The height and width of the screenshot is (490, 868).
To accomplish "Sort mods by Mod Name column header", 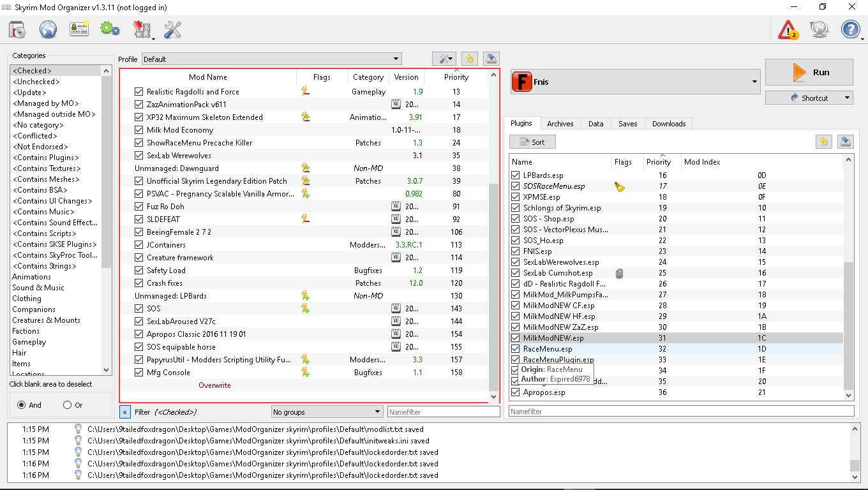I will pyautogui.click(x=208, y=77).
